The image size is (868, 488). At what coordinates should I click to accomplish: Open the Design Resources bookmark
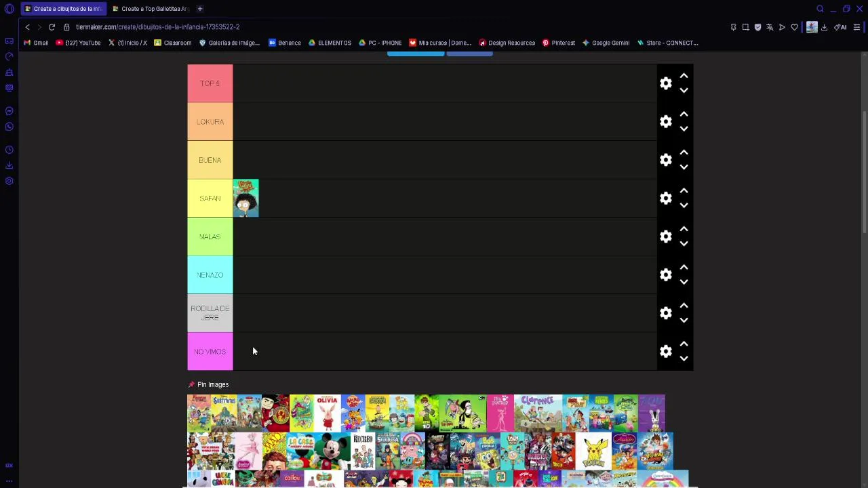tap(507, 43)
